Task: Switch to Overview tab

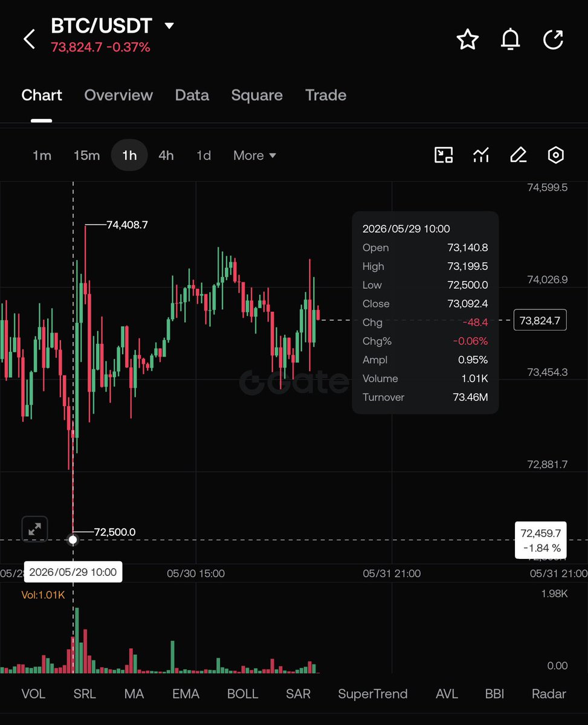Action: tap(118, 95)
